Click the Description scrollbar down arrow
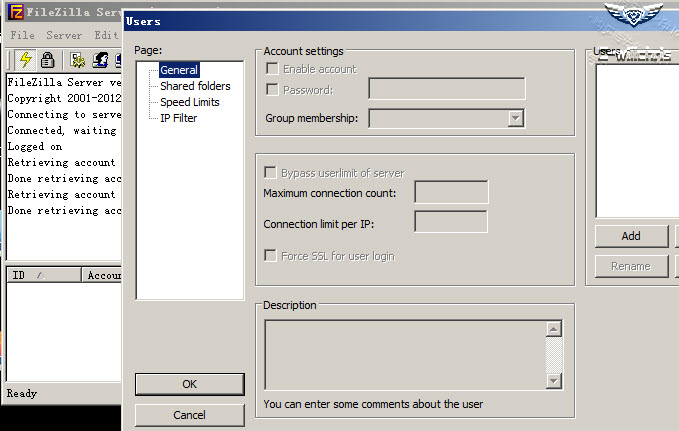The image size is (679, 431). pyautogui.click(x=553, y=381)
